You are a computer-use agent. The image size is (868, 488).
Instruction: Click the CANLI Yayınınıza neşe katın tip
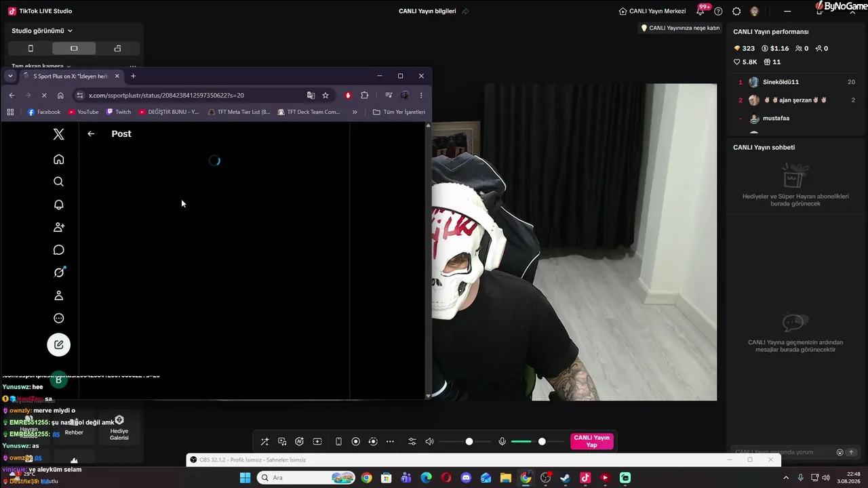[x=680, y=28]
